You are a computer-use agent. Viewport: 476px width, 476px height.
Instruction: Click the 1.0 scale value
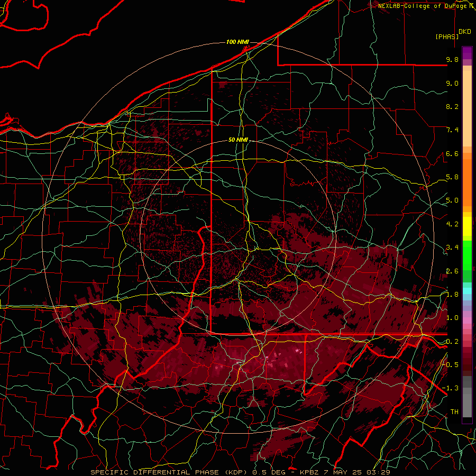(452, 318)
